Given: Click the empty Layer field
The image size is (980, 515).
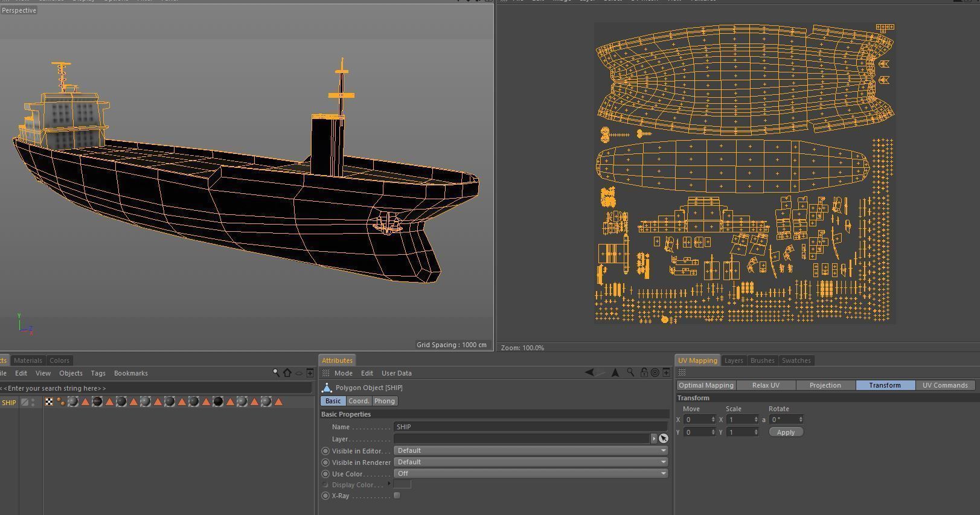Looking at the screenshot, I should pyautogui.click(x=522, y=438).
